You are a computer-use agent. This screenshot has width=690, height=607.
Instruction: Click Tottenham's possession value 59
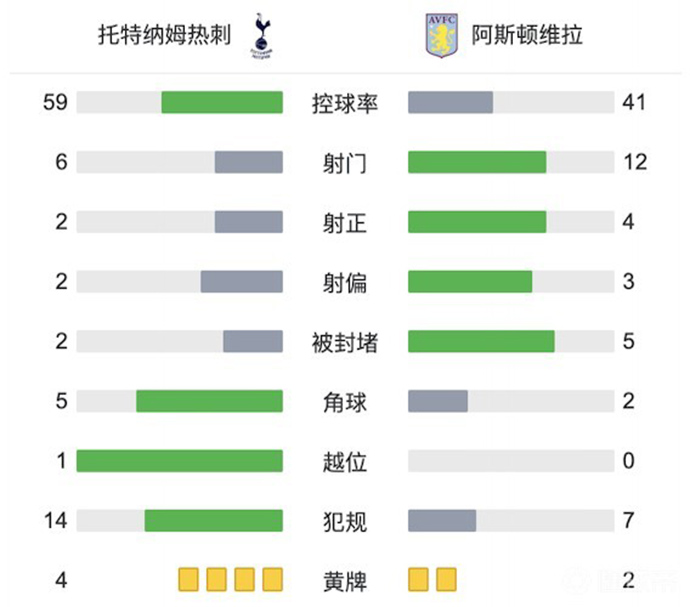pos(55,103)
